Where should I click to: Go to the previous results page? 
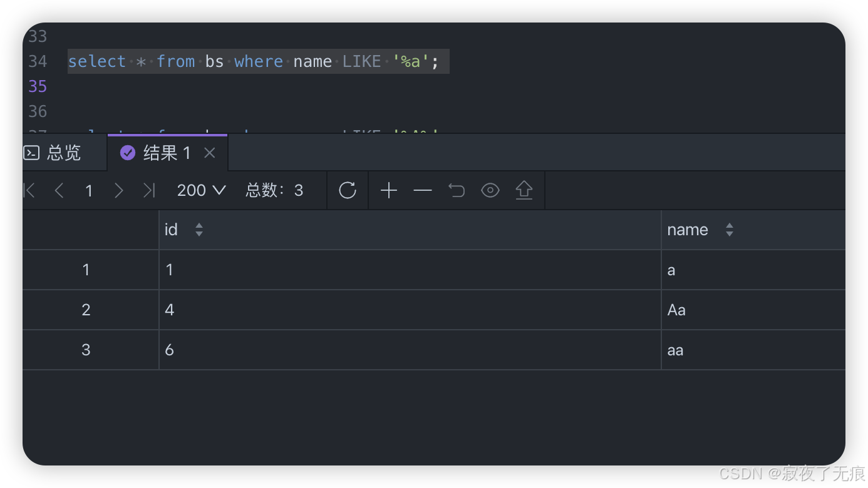click(x=59, y=190)
